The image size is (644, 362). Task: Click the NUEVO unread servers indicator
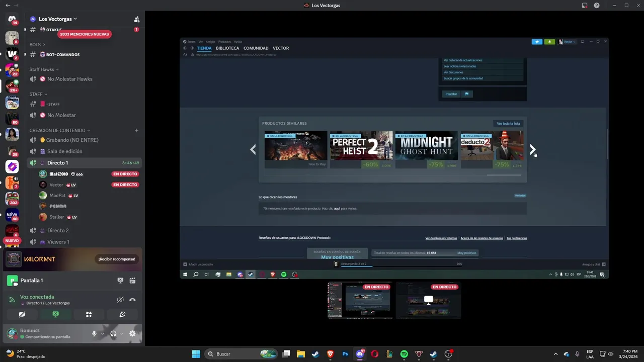[12, 241]
